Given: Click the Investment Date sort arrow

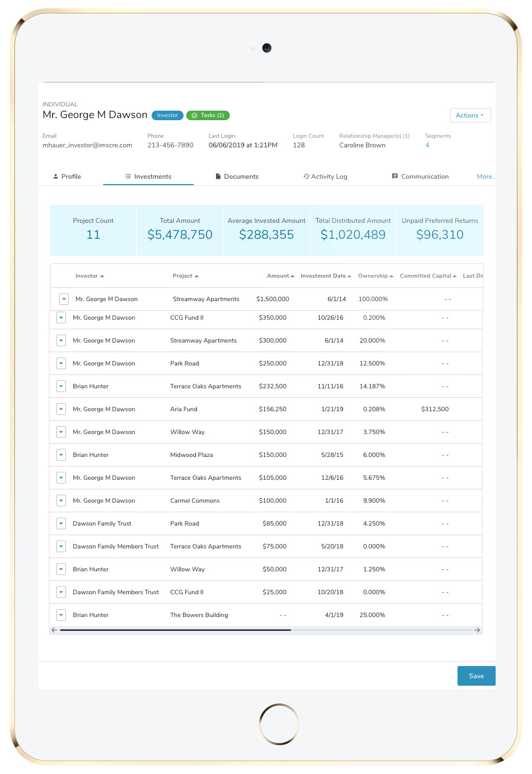Looking at the screenshot, I should pyautogui.click(x=350, y=276).
